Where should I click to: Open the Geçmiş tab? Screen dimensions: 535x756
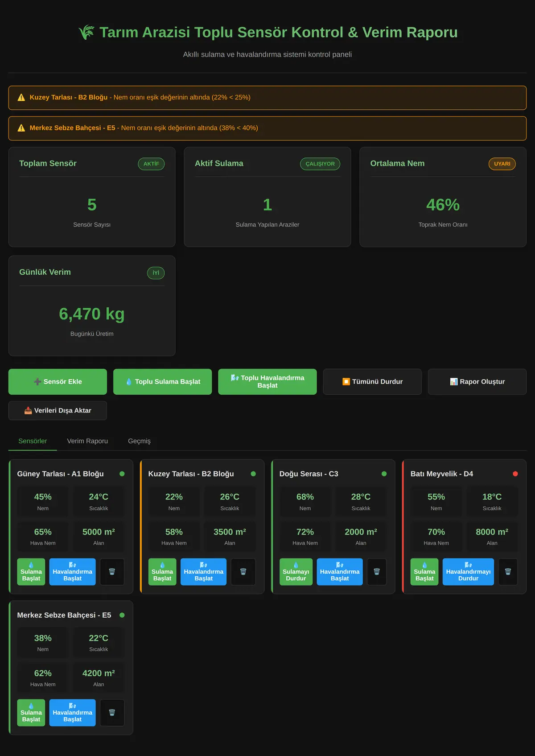pyautogui.click(x=139, y=441)
